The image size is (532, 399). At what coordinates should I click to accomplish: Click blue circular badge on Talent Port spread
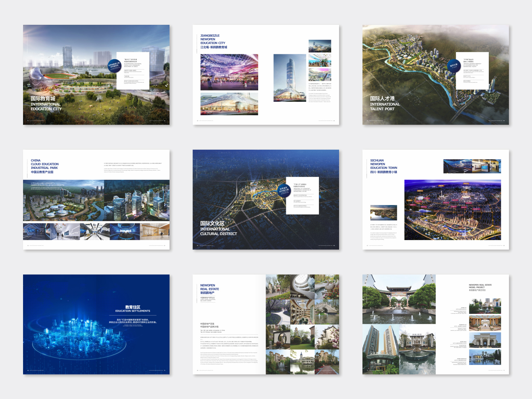(x=454, y=66)
